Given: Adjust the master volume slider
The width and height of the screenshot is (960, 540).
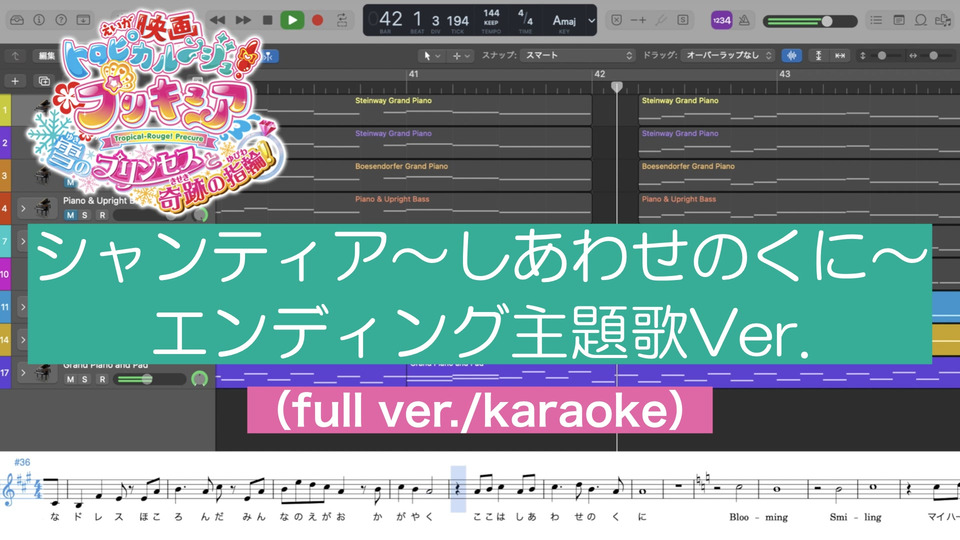Looking at the screenshot, I should pyautogui.click(x=810, y=21).
